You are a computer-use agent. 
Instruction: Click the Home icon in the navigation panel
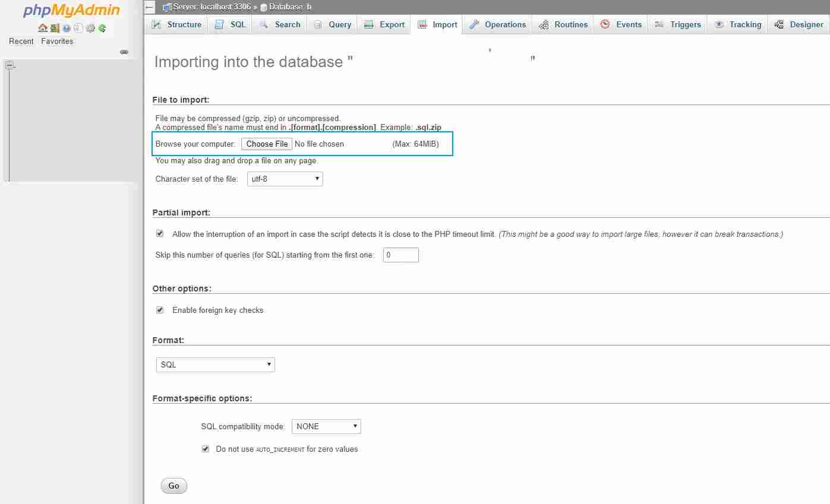point(42,28)
